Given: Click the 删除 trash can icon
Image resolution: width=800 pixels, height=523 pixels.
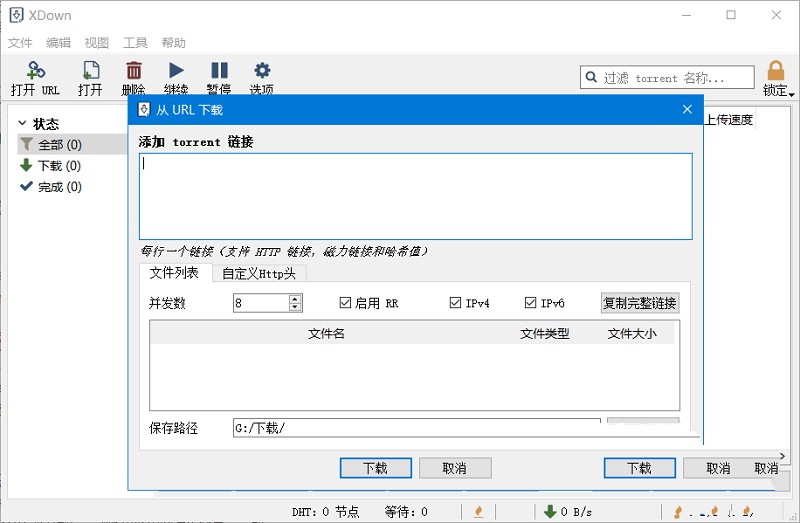Looking at the screenshot, I should [x=134, y=70].
